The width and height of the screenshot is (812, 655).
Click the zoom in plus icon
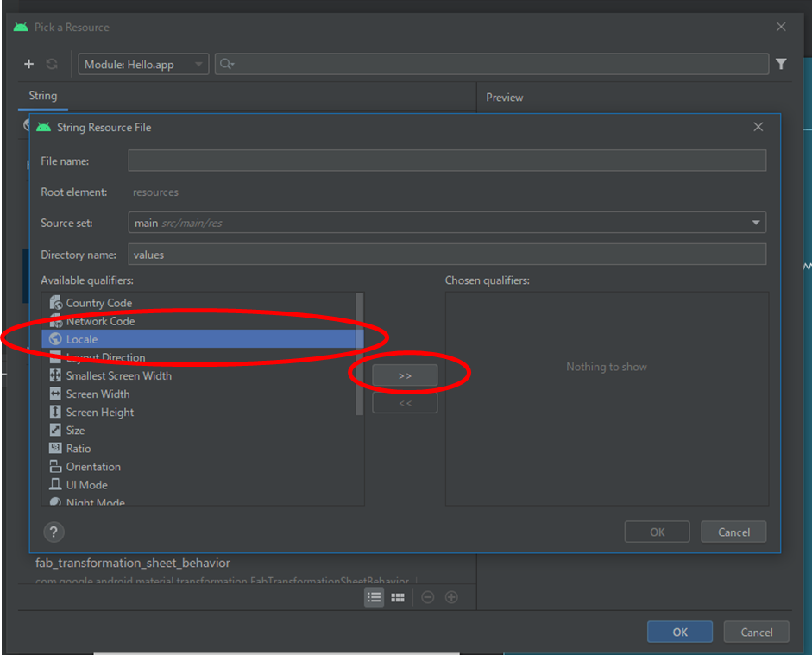click(451, 597)
